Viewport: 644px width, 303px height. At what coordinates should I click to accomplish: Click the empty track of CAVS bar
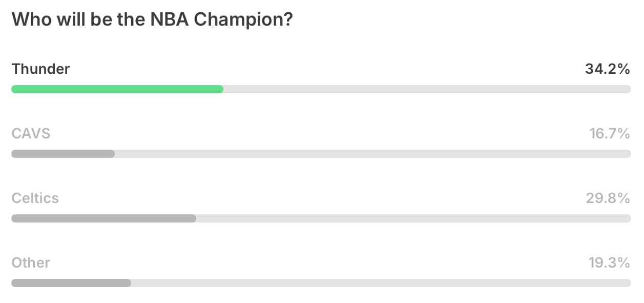click(373, 154)
